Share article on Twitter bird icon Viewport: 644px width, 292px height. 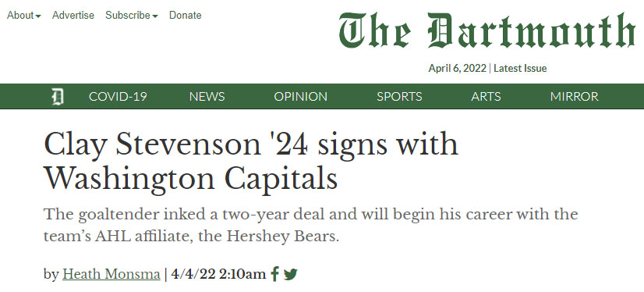[290, 274]
